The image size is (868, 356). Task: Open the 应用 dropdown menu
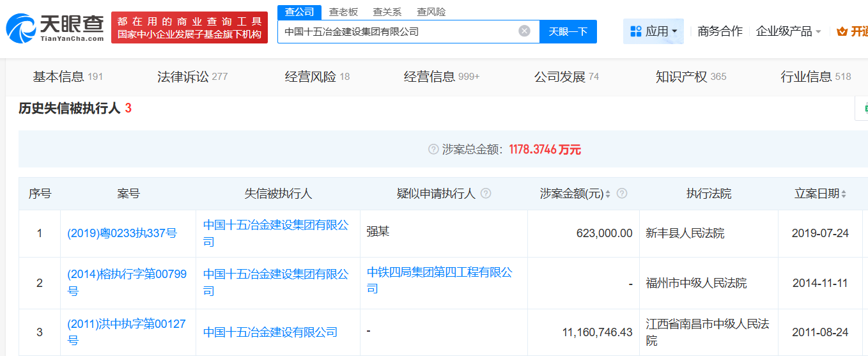click(653, 31)
